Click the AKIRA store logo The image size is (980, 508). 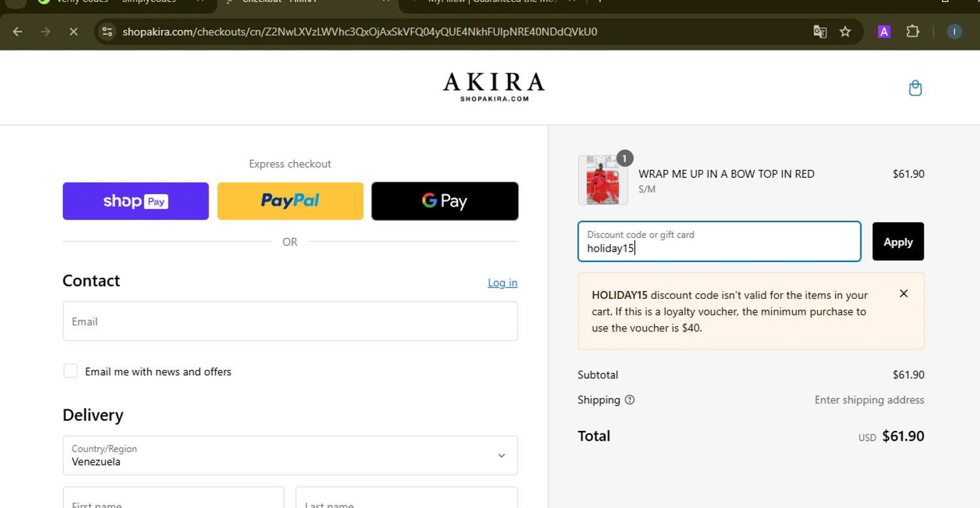493,87
